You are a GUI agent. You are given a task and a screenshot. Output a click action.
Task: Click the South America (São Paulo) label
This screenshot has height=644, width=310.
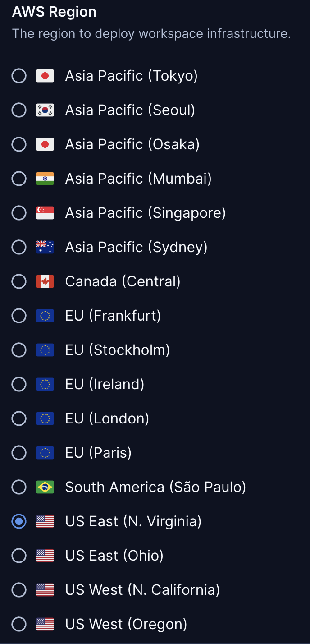point(155,487)
